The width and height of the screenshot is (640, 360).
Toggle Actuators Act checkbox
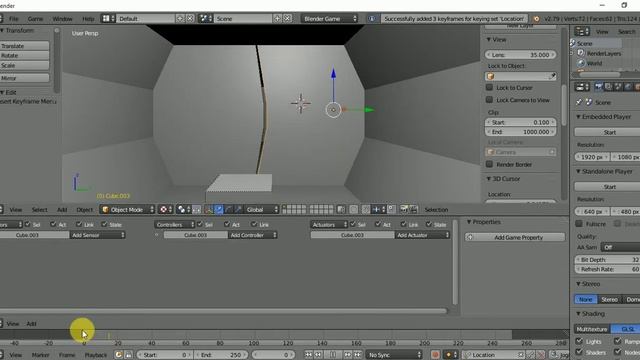click(x=378, y=224)
